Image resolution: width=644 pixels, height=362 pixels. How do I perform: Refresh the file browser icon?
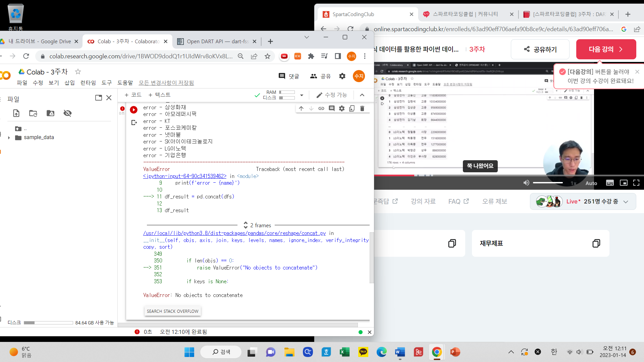(x=33, y=113)
